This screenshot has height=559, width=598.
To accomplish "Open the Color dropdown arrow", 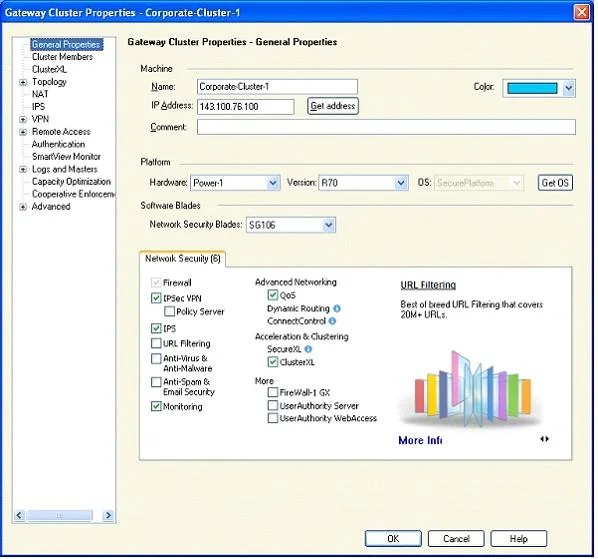I will click(x=569, y=88).
